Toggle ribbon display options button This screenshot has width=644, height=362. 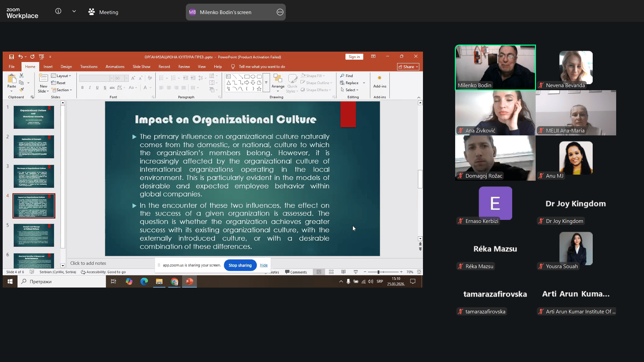373,57
